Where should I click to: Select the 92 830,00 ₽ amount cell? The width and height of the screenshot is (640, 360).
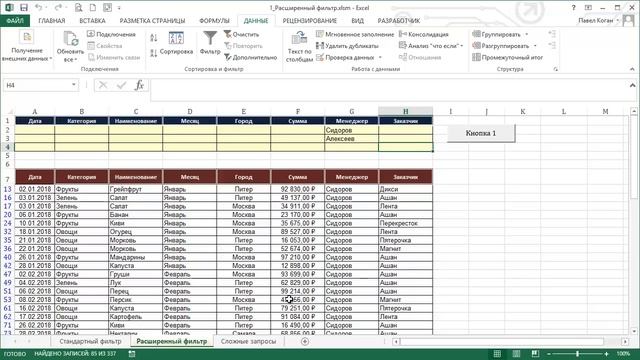[298, 189]
